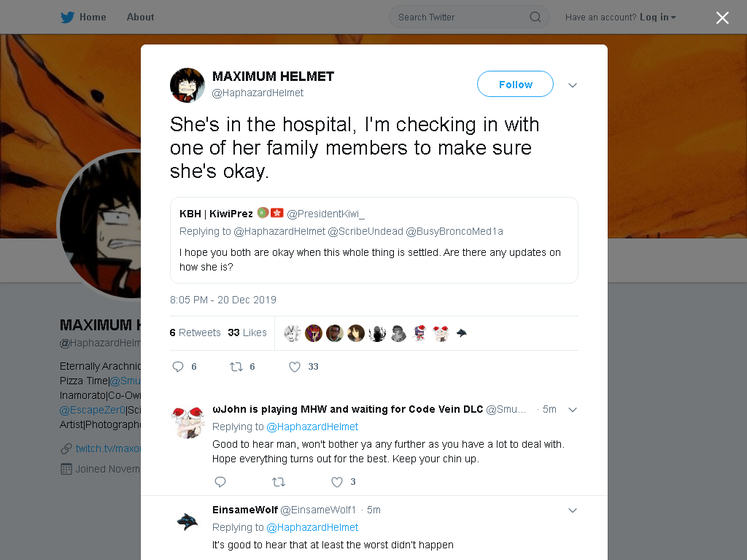The height and width of the screenshot is (560, 747).
Task: Like the main tweet with heart icon
Action: (x=295, y=367)
